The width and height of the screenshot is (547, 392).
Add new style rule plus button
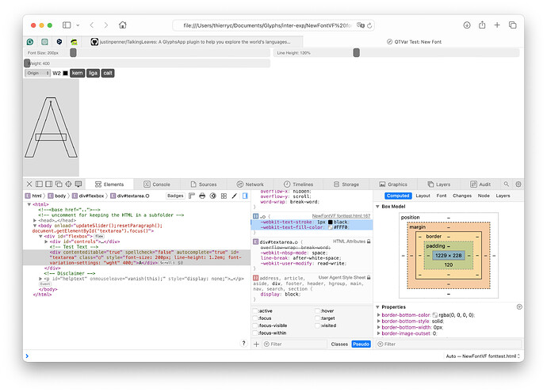pos(256,344)
